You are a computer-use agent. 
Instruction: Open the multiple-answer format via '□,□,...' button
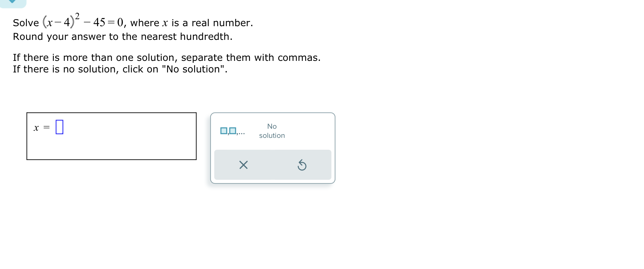(x=232, y=131)
